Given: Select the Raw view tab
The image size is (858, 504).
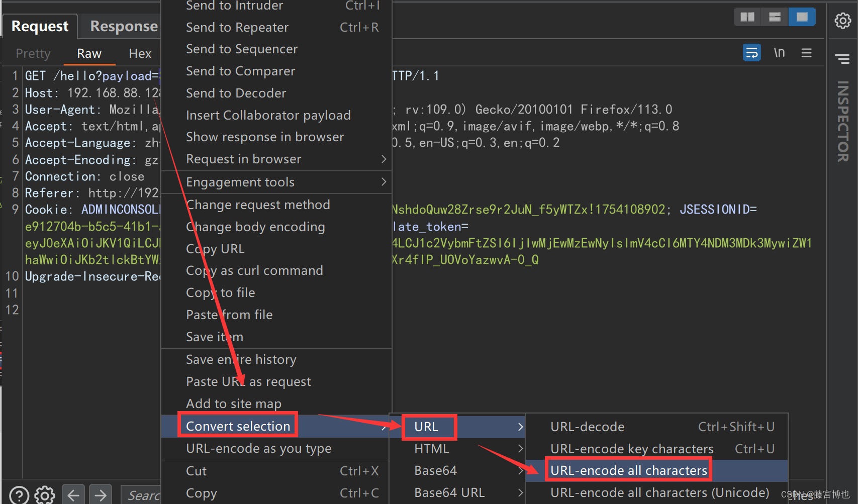Looking at the screenshot, I should (89, 53).
